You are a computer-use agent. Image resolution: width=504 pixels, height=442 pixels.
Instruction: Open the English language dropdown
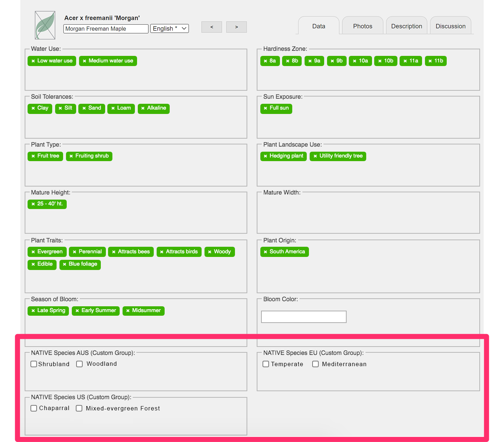170,28
